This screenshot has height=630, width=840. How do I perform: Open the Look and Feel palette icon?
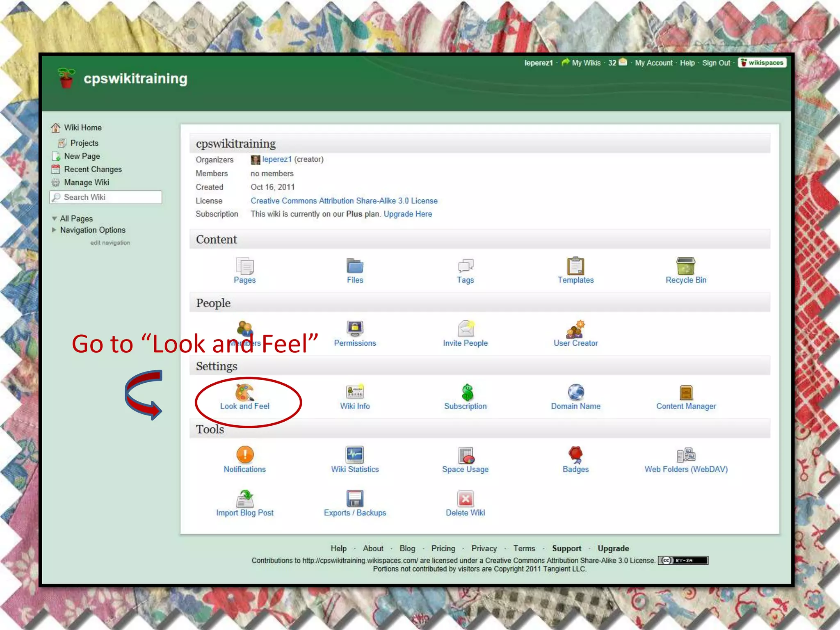coord(244,392)
